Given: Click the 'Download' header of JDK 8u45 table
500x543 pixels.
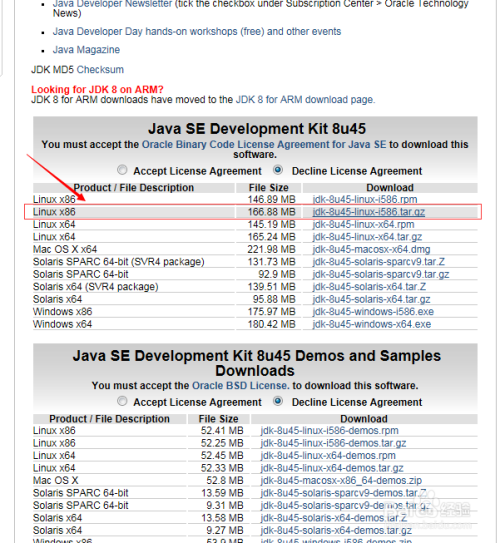Looking at the screenshot, I should pos(390,188).
